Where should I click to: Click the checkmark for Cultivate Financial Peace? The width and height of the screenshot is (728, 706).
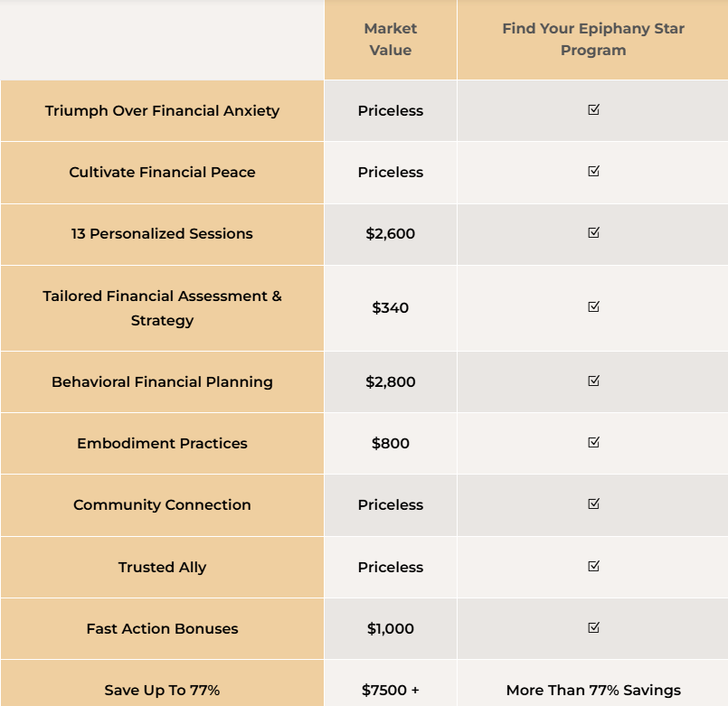[593, 171]
